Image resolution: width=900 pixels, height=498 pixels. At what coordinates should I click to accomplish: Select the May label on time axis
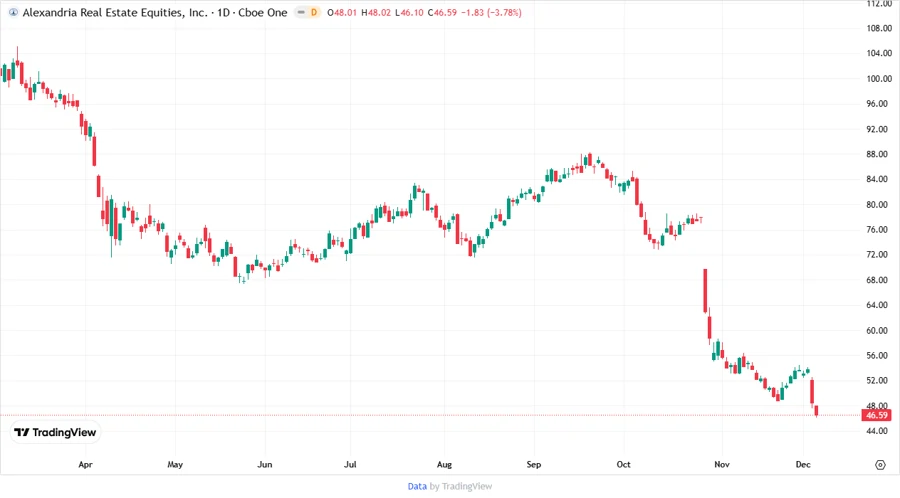tap(175, 464)
